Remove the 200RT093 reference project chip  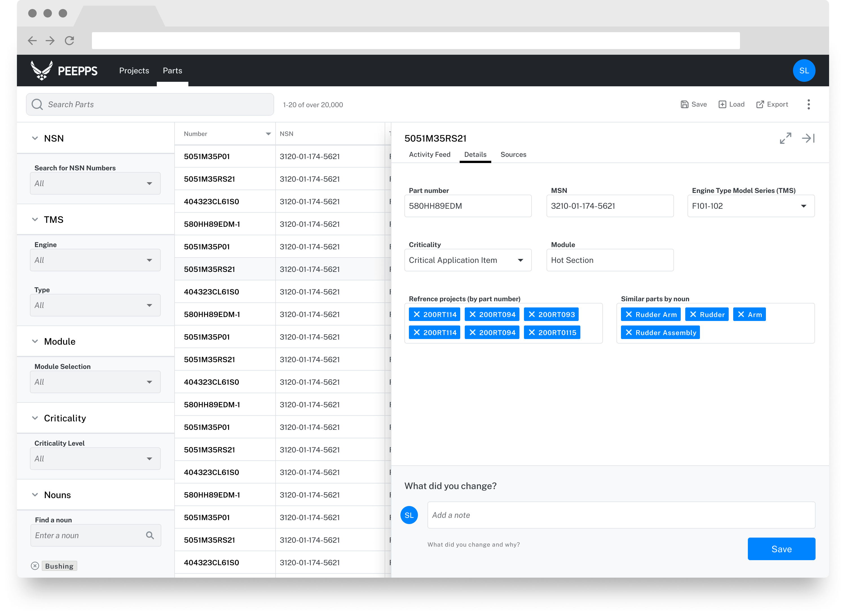point(532,314)
